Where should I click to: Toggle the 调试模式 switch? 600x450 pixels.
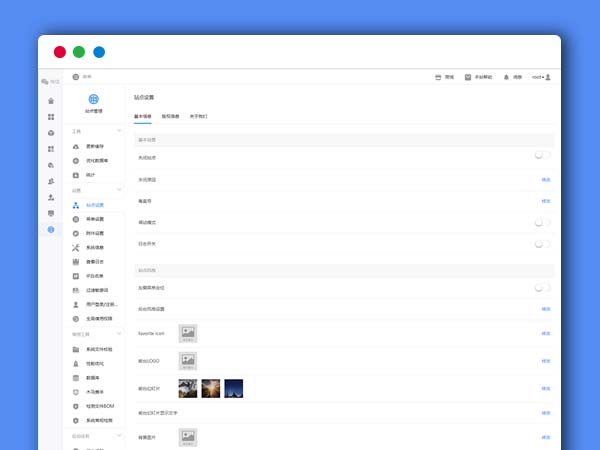541,222
